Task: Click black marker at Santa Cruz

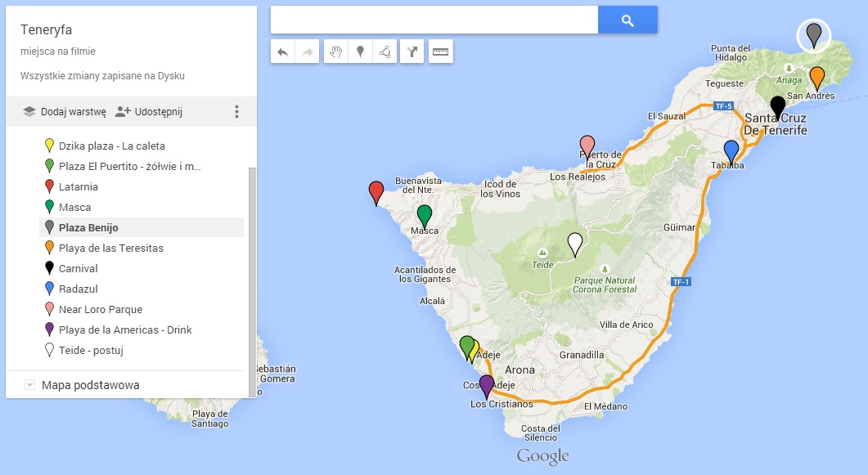Action: pyautogui.click(x=778, y=107)
